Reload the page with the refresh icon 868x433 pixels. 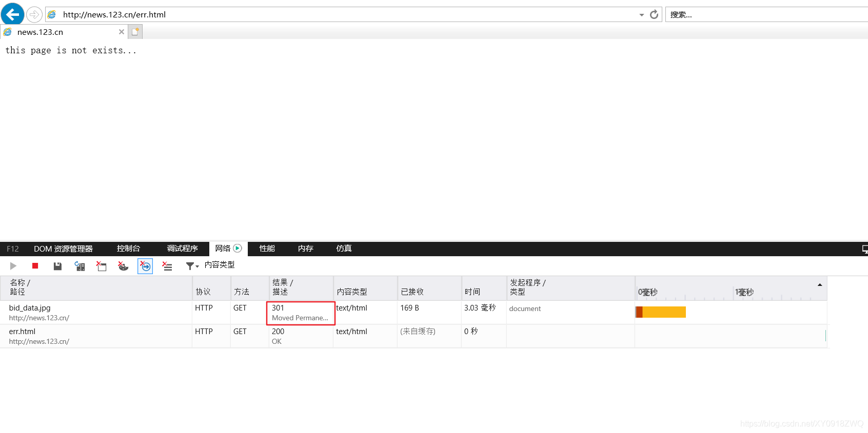tap(654, 14)
